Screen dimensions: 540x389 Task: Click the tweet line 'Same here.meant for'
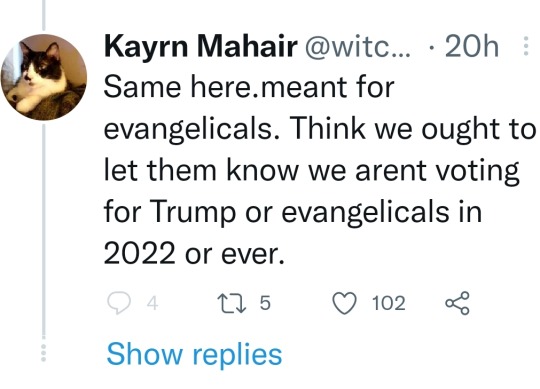(249, 87)
